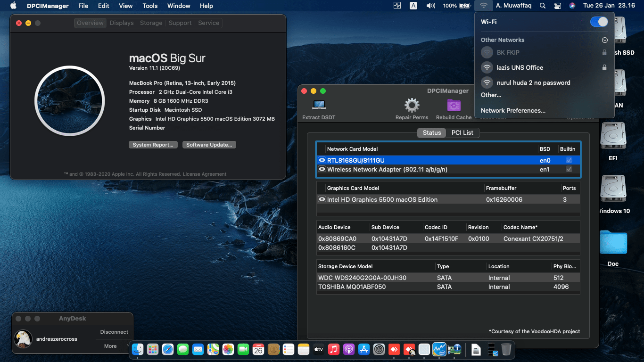This screenshot has width=644, height=362.
Task: Click the System Report button
Action: coord(154,145)
